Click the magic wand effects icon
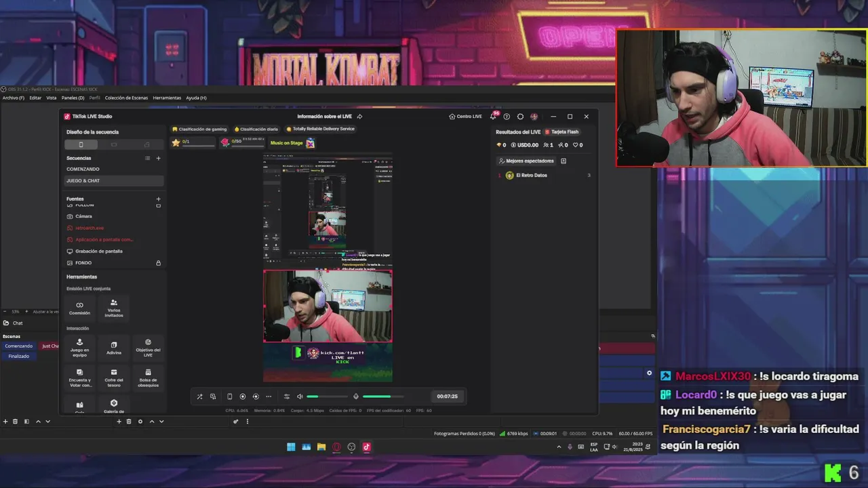868x488 pixels. (x=199, y=396)
